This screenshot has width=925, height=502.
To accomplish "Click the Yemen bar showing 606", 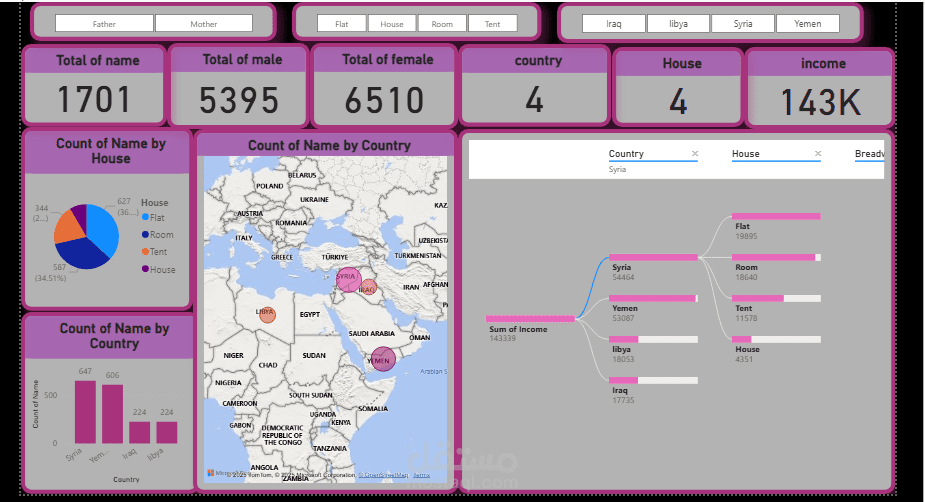I will click(x=112, y=414).
